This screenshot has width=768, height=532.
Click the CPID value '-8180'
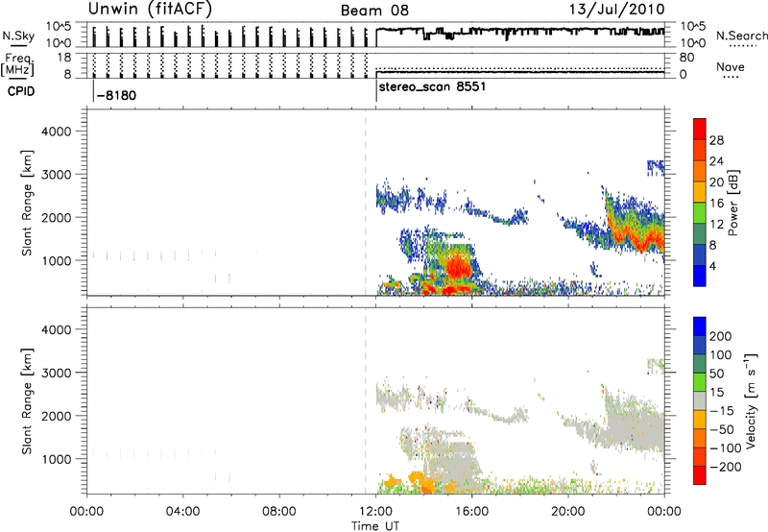116,95
